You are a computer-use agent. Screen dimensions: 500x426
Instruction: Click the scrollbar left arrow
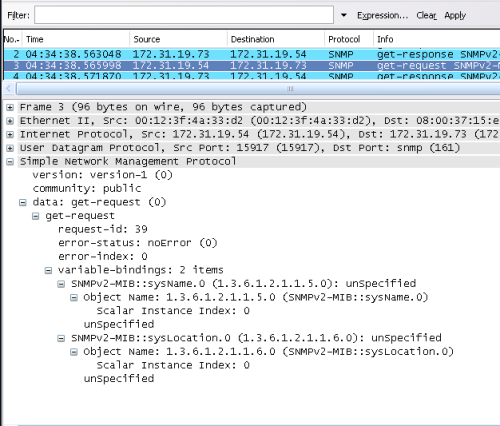click(x=9, y=89)
